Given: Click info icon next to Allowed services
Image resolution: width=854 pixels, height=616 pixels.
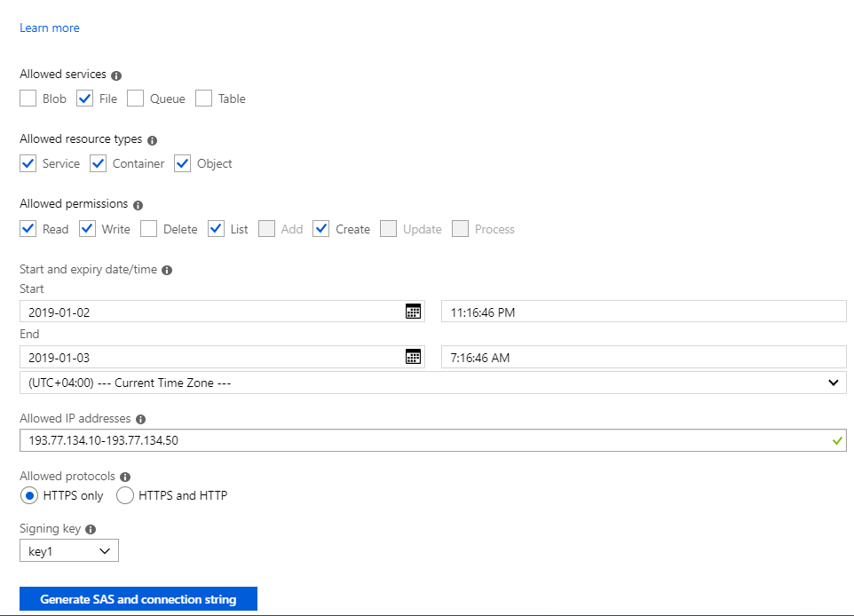Looking at the screenshot, I should [x=116, y=75].
